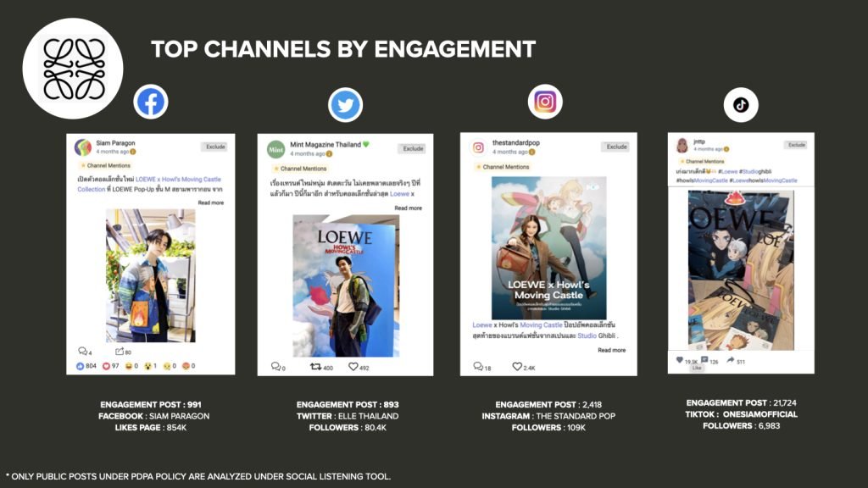Click the TikTok logo icon
The width and height of the screenshot is (868, 488).
tap(741, 104)
